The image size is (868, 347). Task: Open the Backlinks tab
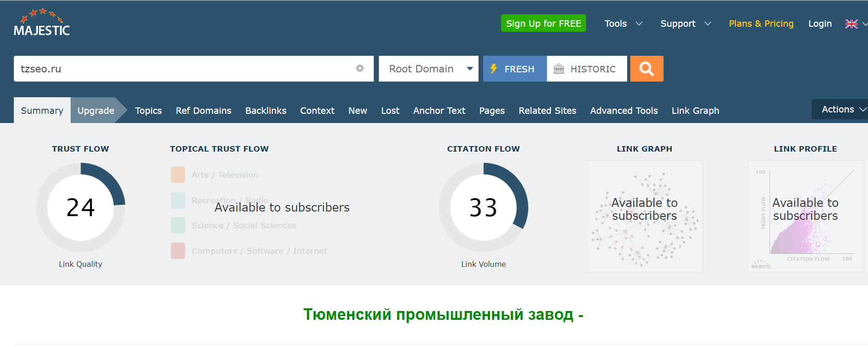(266, 111)
